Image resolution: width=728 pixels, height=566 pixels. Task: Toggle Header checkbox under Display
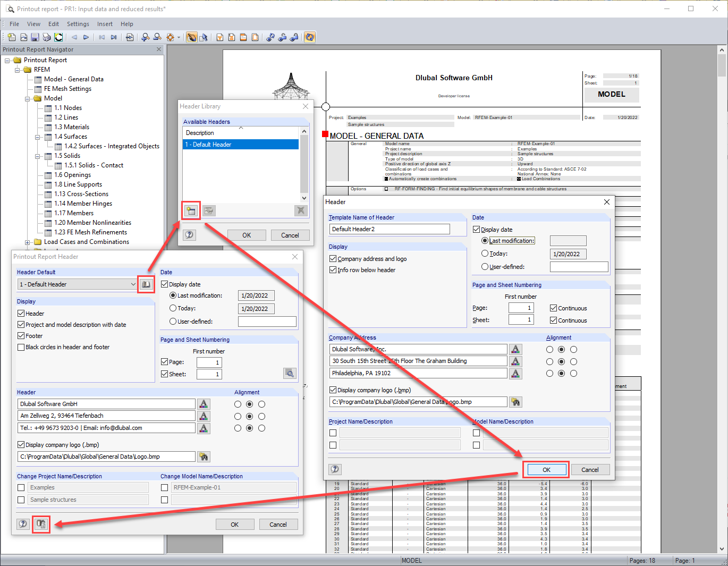click(21, 314)
